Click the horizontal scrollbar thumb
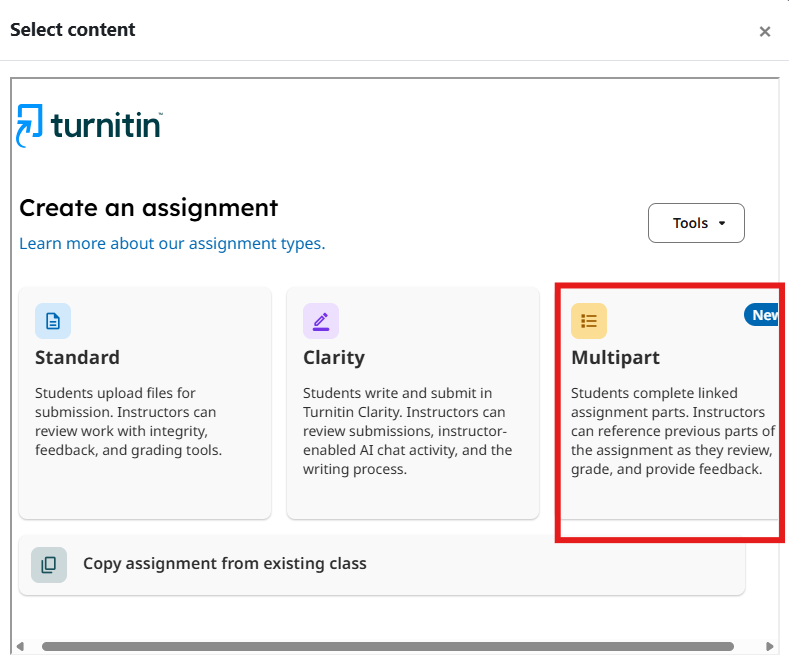The width and height of the screenshot is (789, 671). coord(387,646)
